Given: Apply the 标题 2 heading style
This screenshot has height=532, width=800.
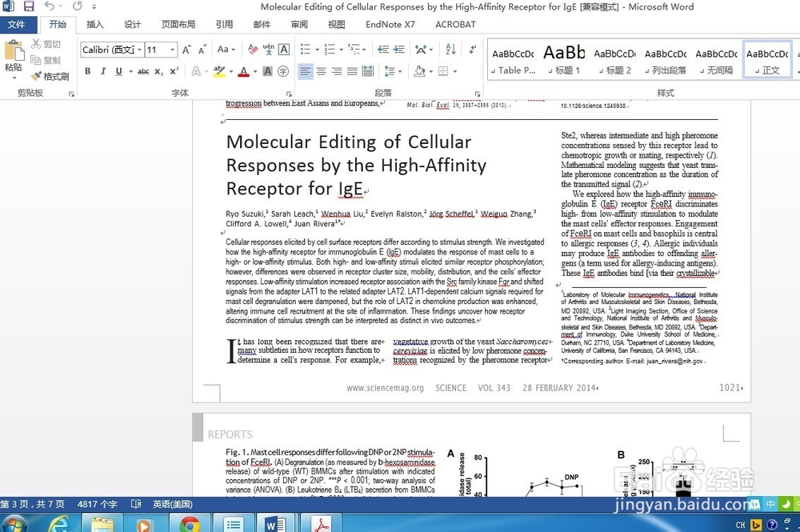Looking at the screenshot, I should [614, 59].
